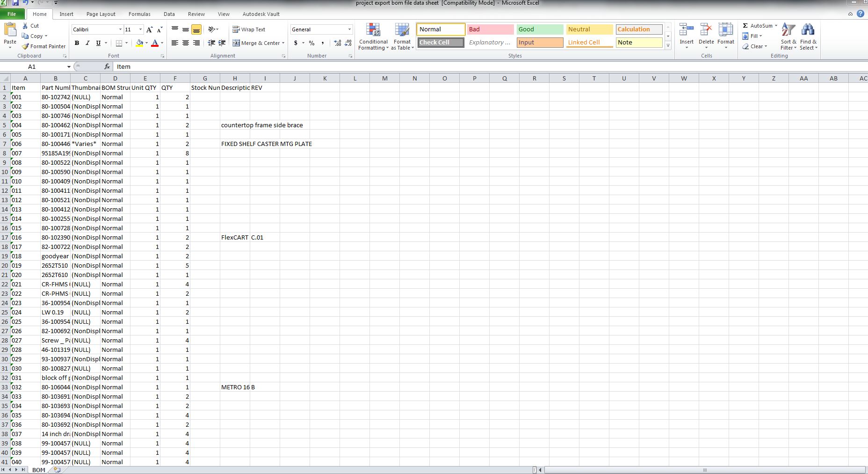The image size is (868, 474).
Task: Apply Comma Style
Action: pos(323,43)
